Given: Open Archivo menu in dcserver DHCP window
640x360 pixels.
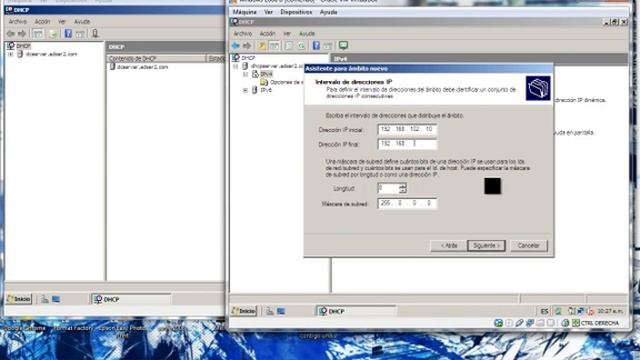Looking at the screenshot, I should coord(18,21).
